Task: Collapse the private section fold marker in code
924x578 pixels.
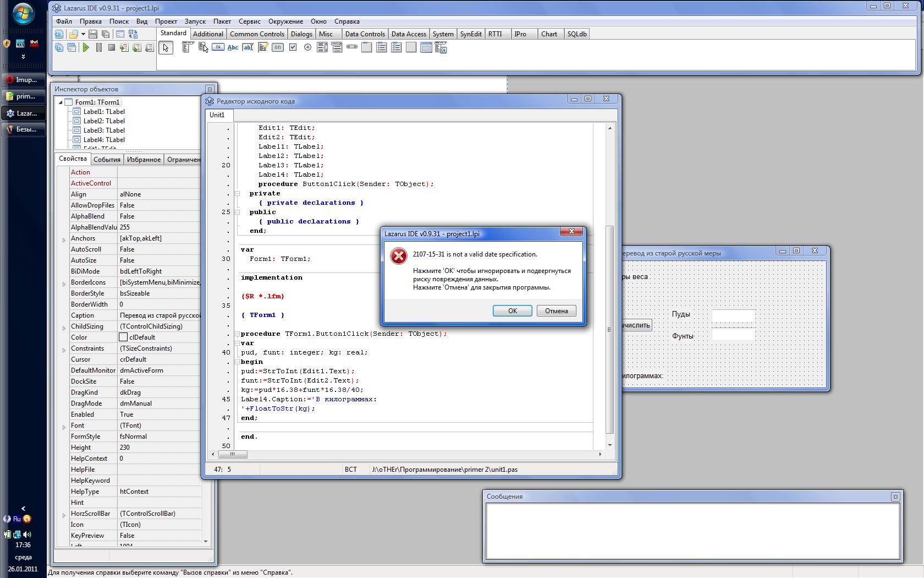Action: point(238,193)
